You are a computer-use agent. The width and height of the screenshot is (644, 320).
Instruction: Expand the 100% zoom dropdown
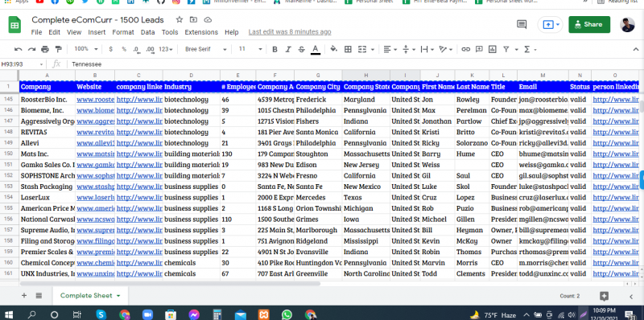86,49
